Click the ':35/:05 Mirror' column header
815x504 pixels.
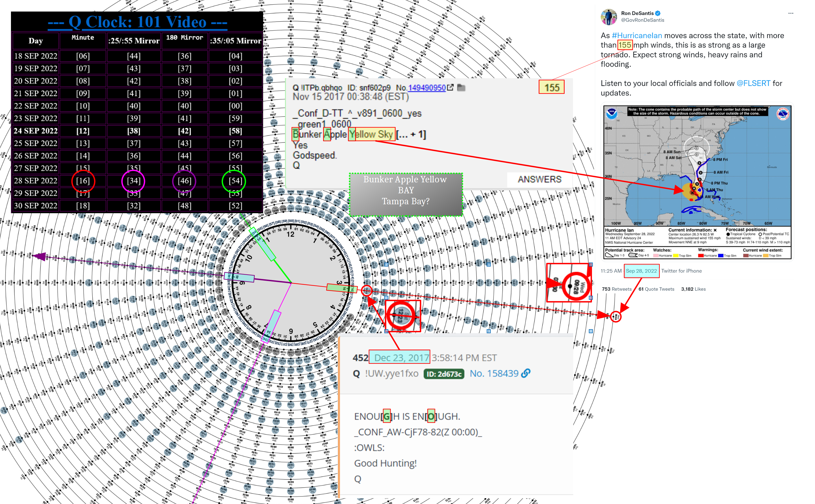(x=235, y=41)
